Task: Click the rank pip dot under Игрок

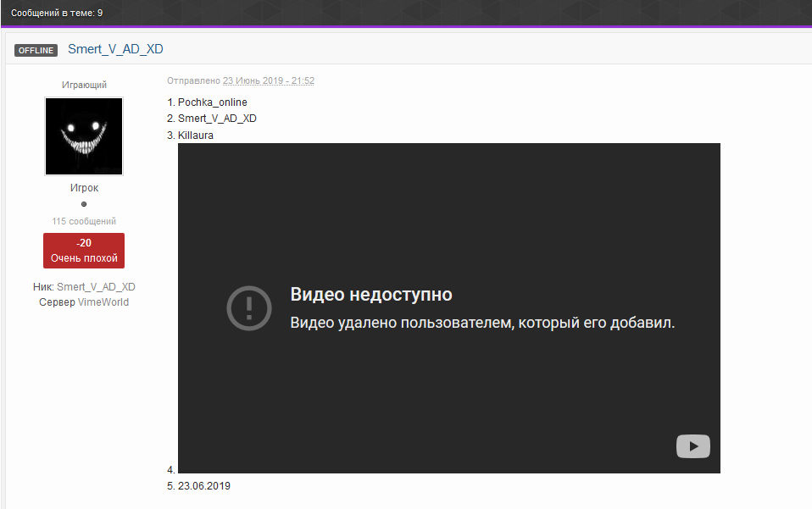Action: tap(84, 204)
